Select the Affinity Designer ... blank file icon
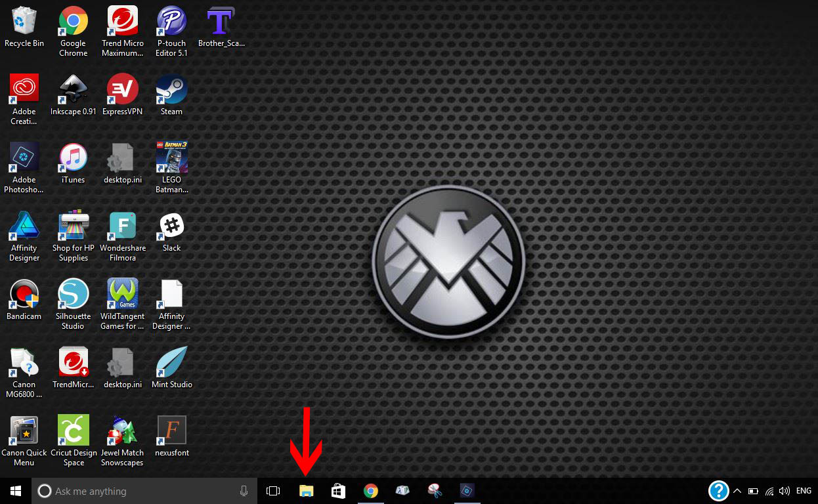The width and height of the screenshot is (818, 504). (x=171, y=304)
